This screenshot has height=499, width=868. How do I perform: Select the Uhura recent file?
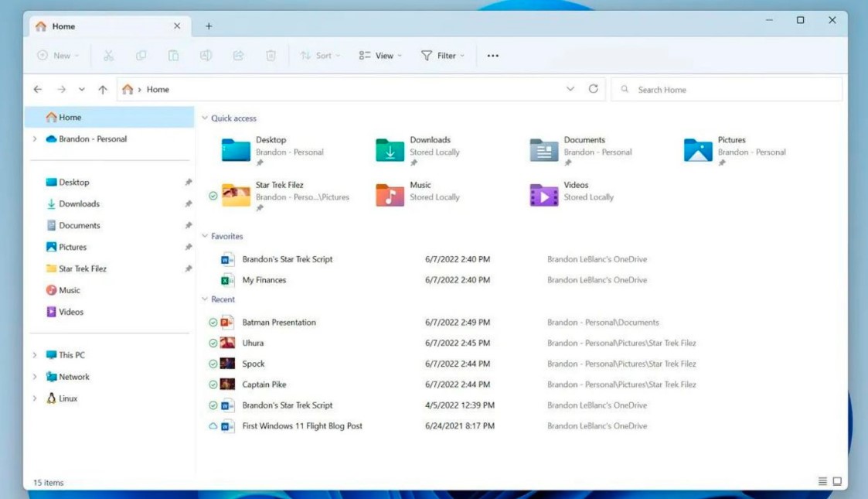(x=454, y=343)
